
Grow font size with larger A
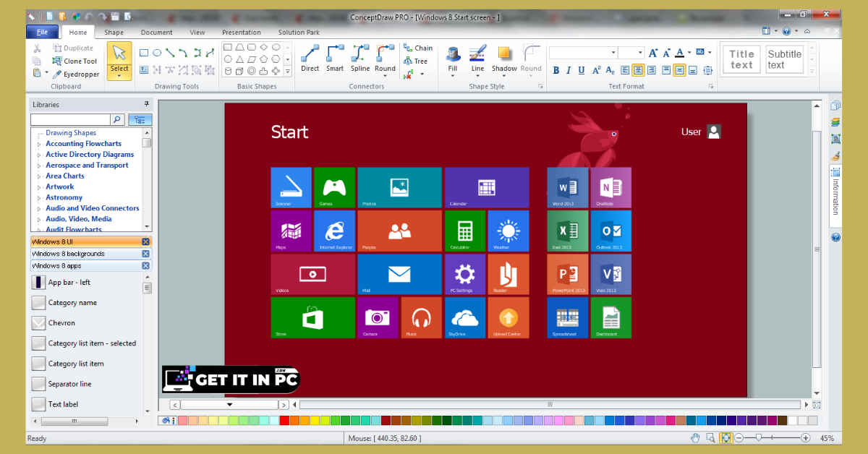click(653, 53)
